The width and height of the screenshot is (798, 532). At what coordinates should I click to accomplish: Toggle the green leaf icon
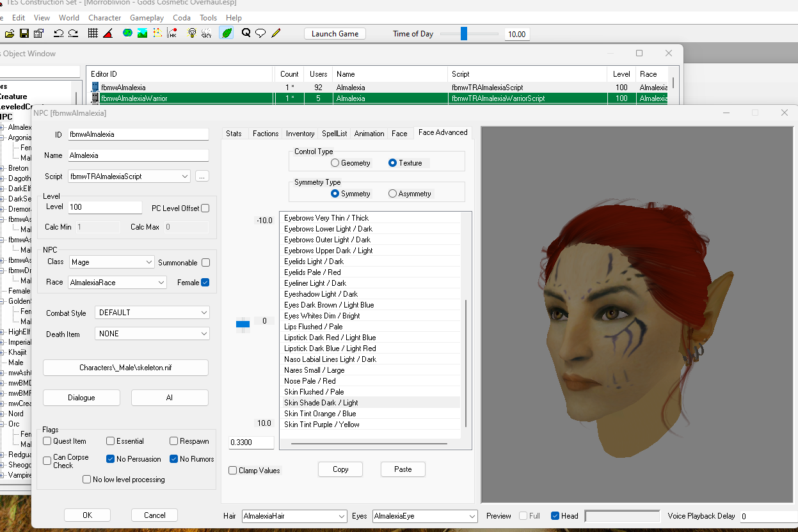tap(227, 33)
